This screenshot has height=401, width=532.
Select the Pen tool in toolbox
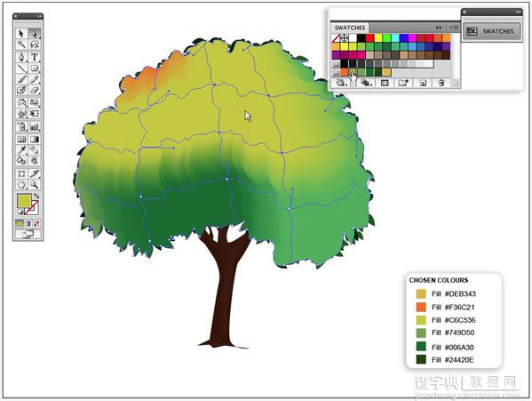21,57
